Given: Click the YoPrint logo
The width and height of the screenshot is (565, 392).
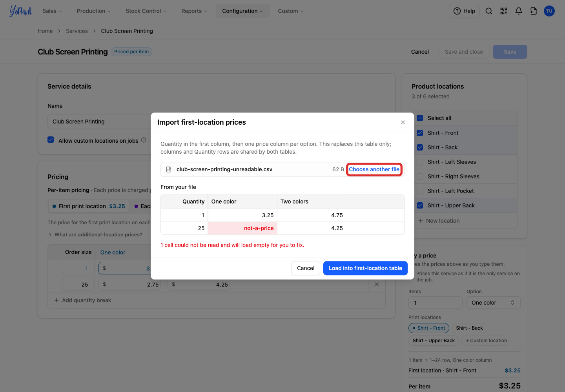Looking at the screenshot, I should [21, 11].
